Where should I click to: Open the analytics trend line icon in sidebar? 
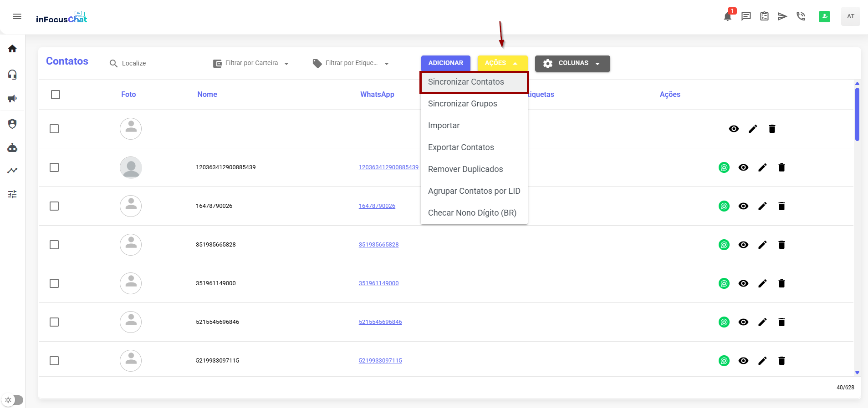(x=12, y=171)
